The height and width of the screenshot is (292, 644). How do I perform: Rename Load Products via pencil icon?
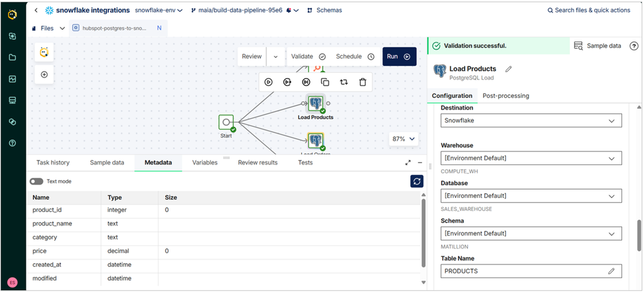pos(508,69)
